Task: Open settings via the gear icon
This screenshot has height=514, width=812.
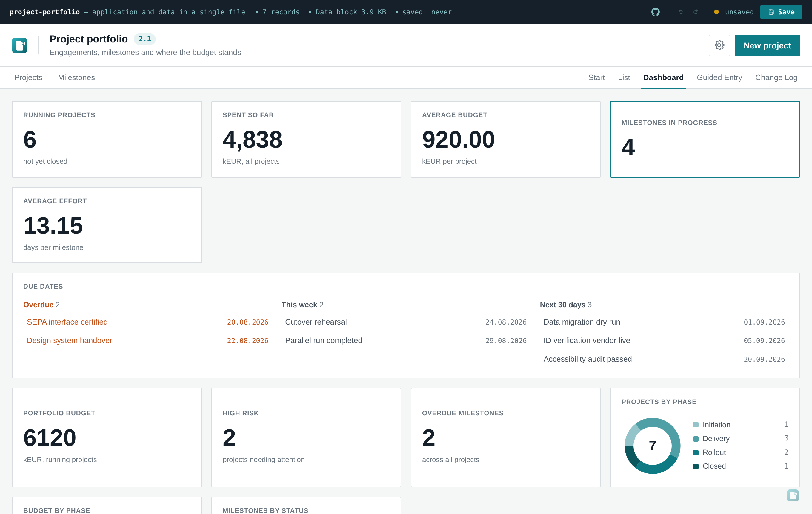Action: [719, 45]
